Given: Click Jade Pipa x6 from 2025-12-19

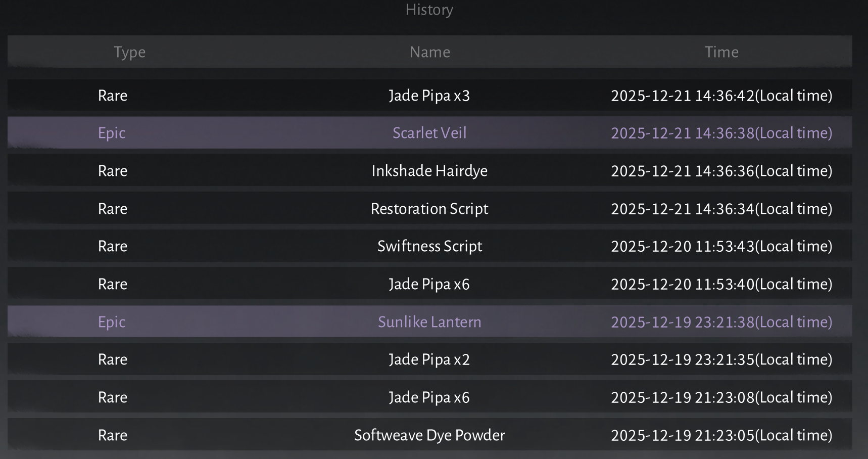Looking at the screenshot, I should pyautogui.click(x=429, y=397).
